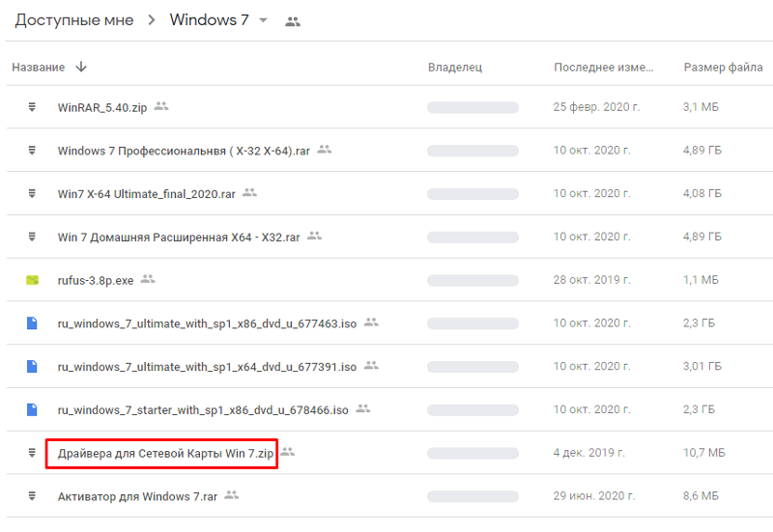Click the date 29 июн. 2020 г.

[594, 496]
